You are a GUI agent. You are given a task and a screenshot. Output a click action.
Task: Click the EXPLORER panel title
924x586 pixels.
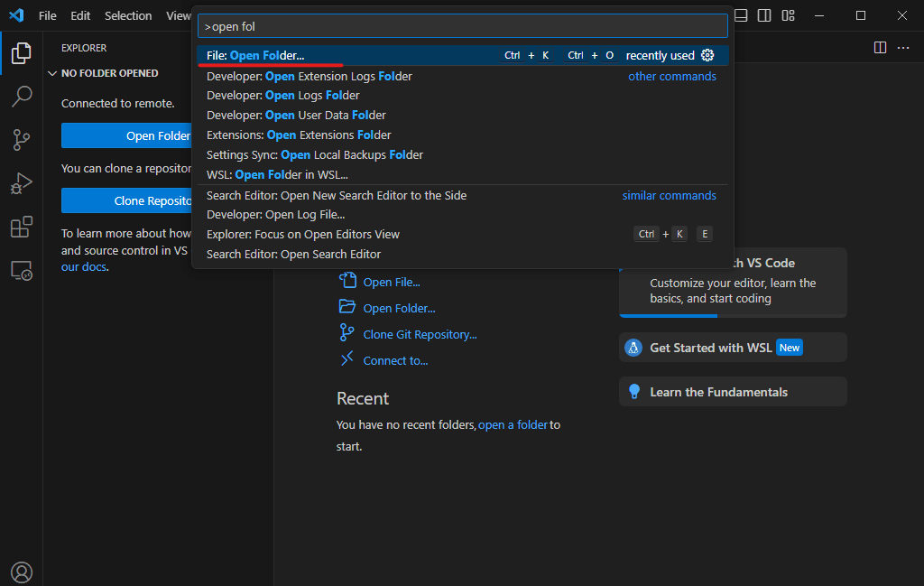coord(84,48)
